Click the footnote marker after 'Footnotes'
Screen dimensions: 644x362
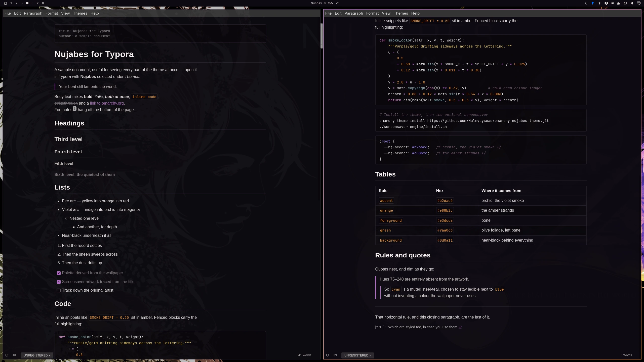(x=74, y=109)
